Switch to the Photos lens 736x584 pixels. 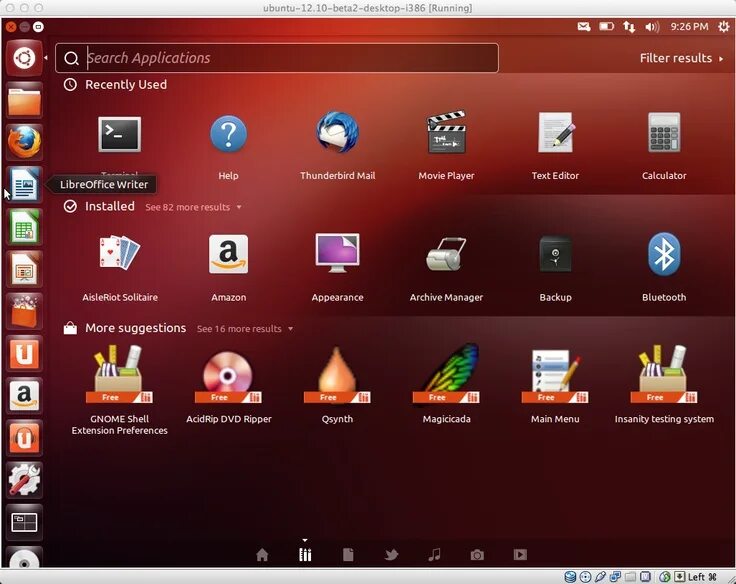tap(477, 555)
